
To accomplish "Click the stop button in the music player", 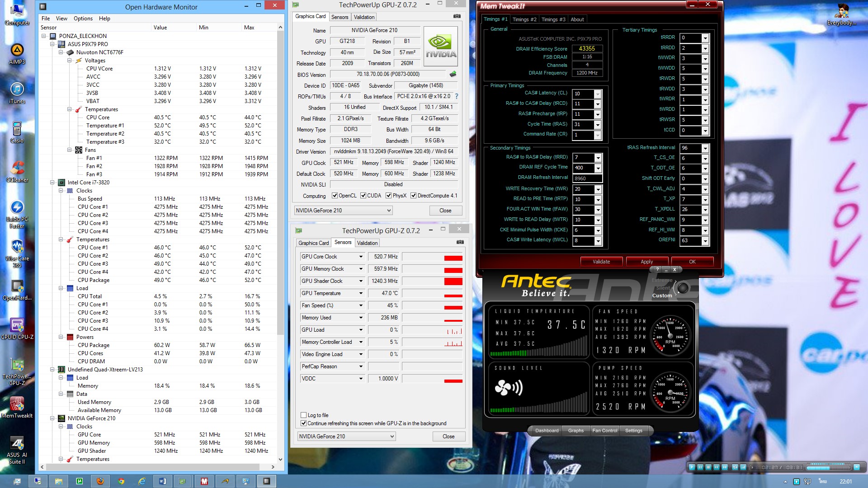I will [708, 467].
